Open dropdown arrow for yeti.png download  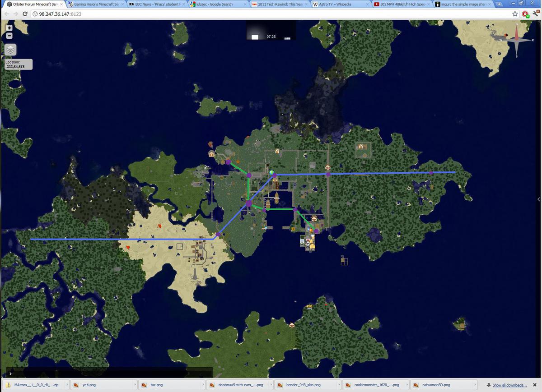pyautogui.click(x=135, y=385)
